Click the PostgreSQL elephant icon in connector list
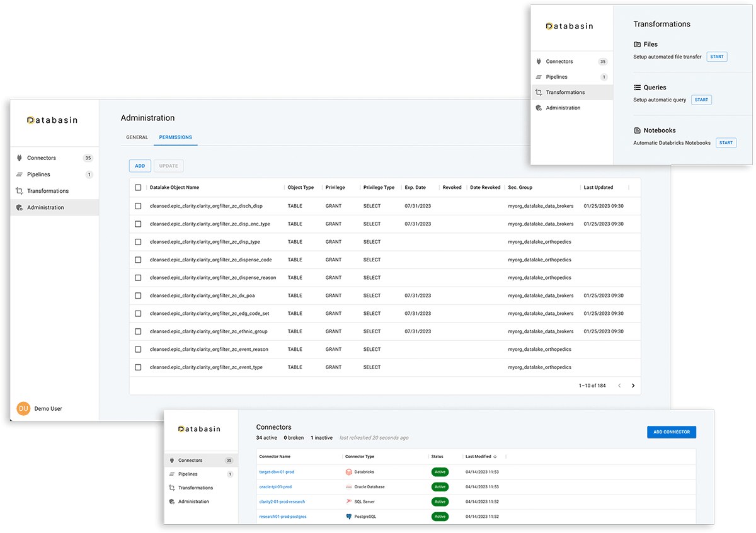The image size is (756, 533). (349, 517)
